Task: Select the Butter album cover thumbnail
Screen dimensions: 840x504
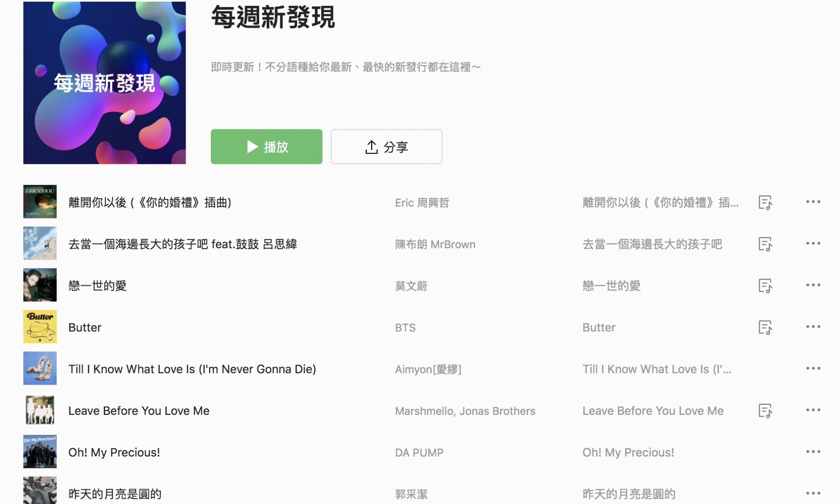Action: click(40, 327)
